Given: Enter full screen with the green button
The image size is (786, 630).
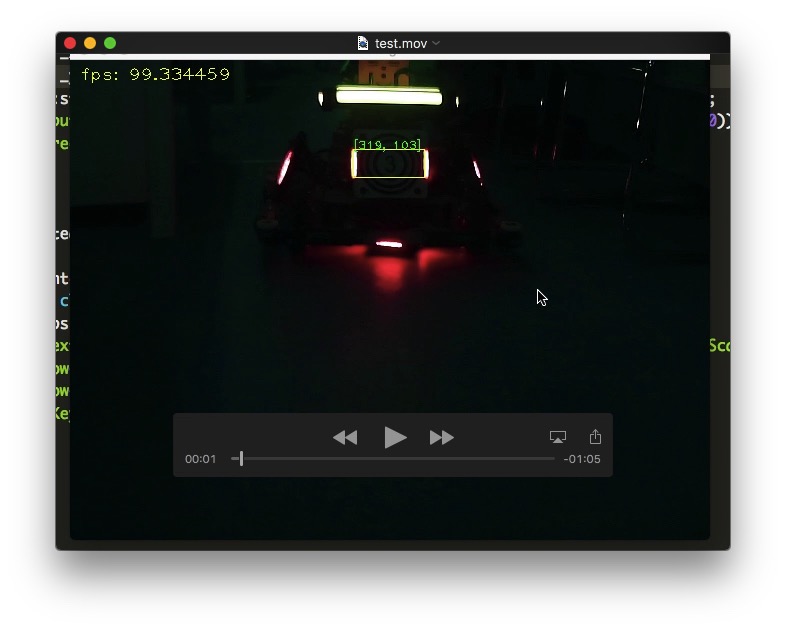Looking at the screenshot, I should (x=110, y=43).
